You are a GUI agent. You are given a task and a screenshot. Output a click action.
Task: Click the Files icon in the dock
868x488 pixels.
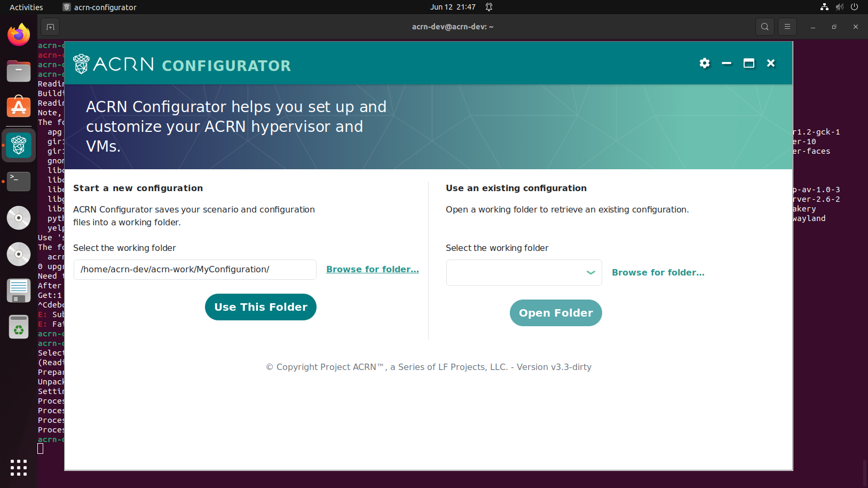click(19, 71)
